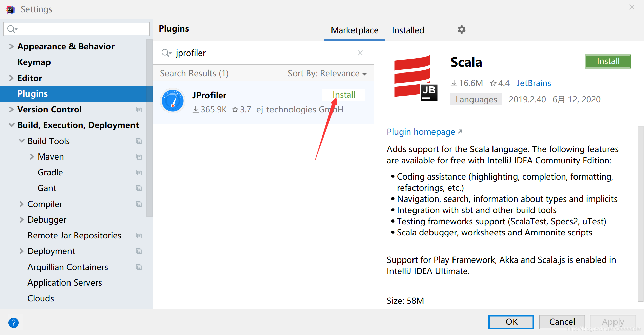Collapse Build, Execution, Deployment section

11,125
